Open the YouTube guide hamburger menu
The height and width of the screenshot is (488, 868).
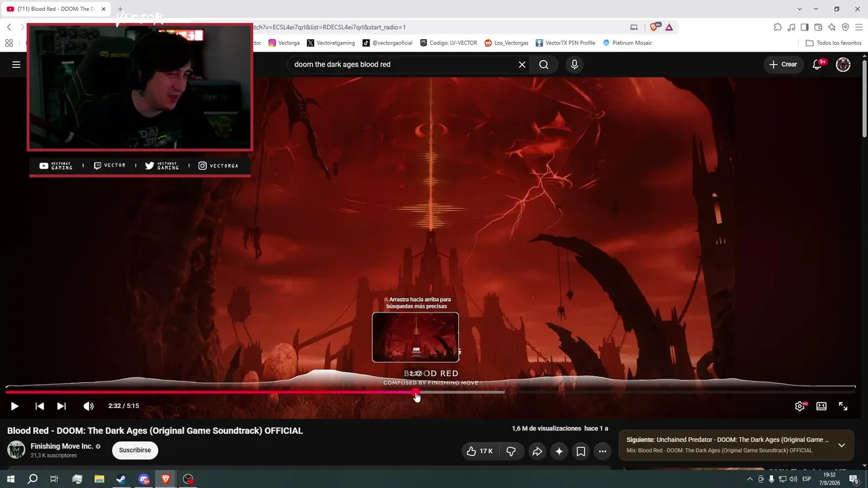pos(16,64)
